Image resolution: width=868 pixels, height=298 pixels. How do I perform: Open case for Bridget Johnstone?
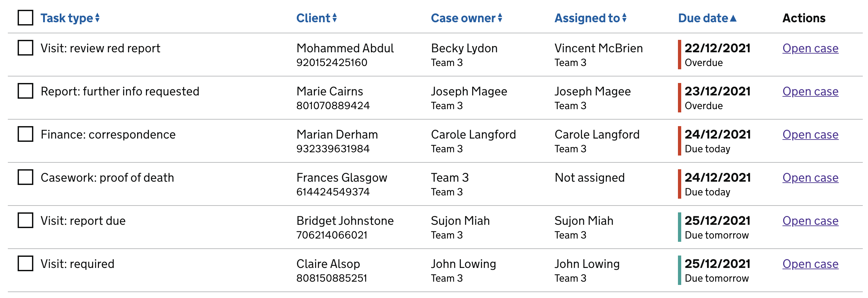pyautogui.click(x=810, y=221)
